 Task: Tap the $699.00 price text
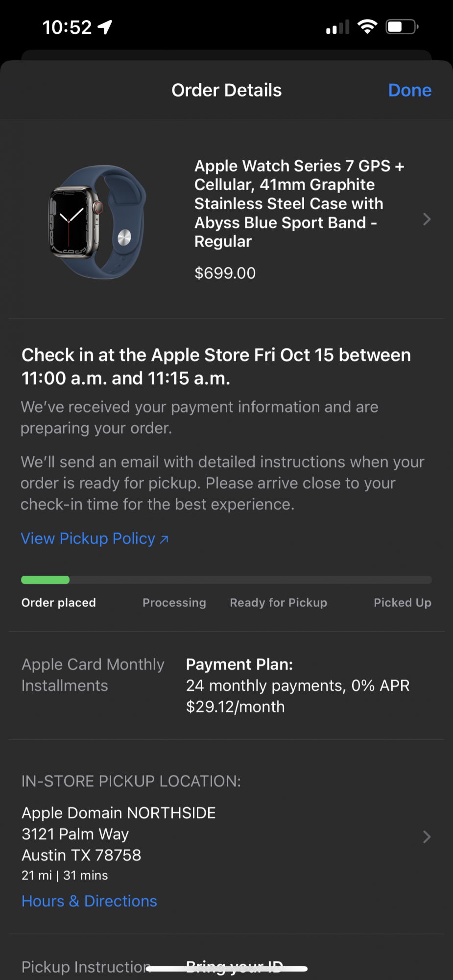(x=225, y=273)
